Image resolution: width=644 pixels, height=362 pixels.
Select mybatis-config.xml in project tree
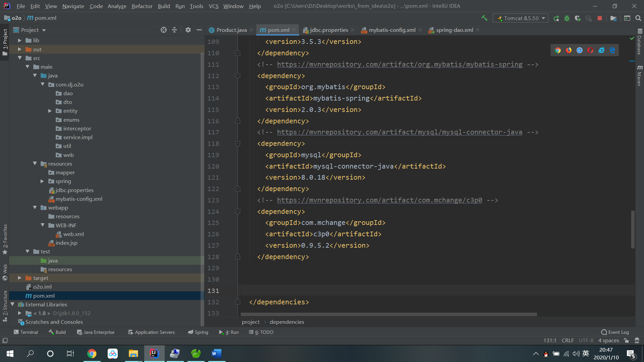pos(79,199)
